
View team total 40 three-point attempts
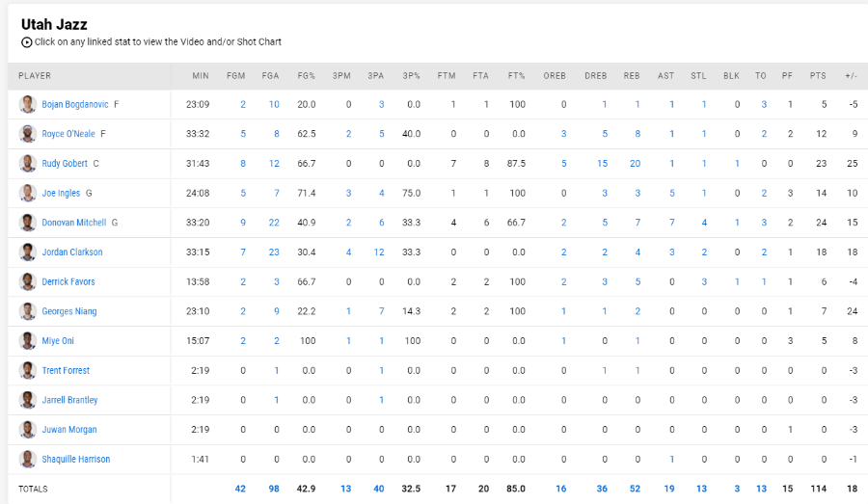[x=379, y=489]
